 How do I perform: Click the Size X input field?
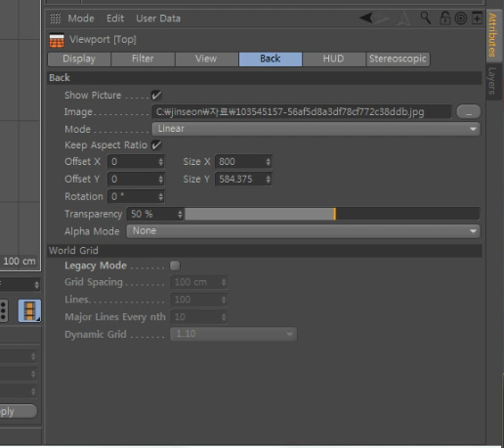[x=243, y=162]
